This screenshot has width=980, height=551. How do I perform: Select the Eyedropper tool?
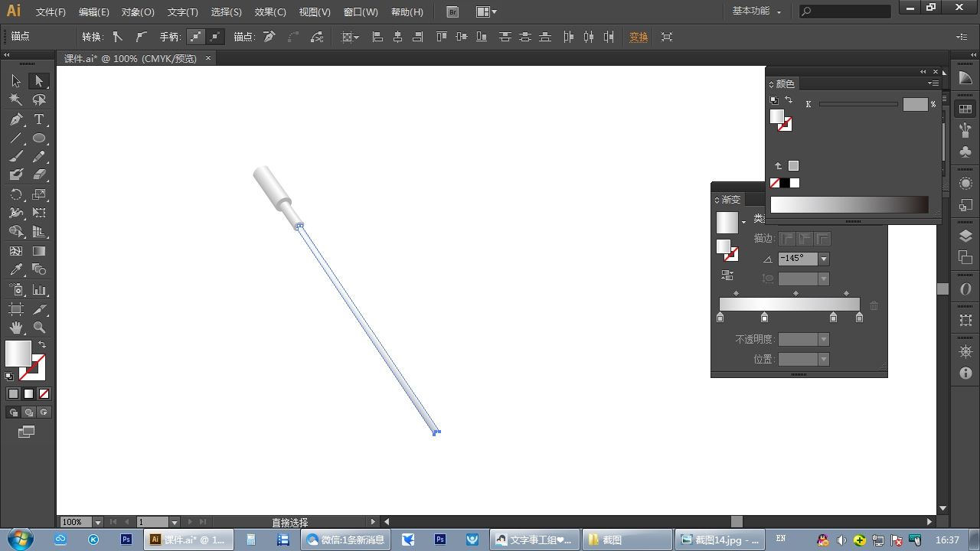(16, 269)
